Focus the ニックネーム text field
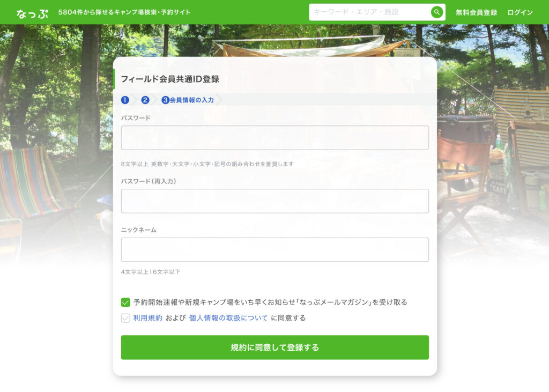The width and height of the screenshot is (549, 392). tap(274, 250)
